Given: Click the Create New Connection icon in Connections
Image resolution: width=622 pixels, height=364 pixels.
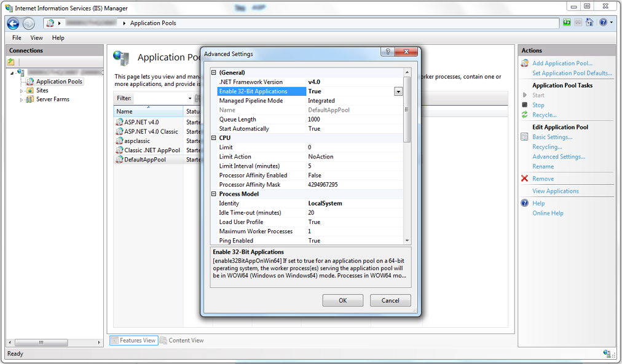Looking at the screenshot, I should coord(11,62).
